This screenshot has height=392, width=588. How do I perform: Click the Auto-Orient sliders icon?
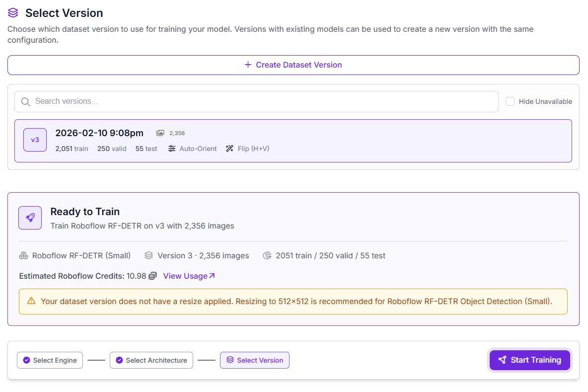tap(172, 149)
